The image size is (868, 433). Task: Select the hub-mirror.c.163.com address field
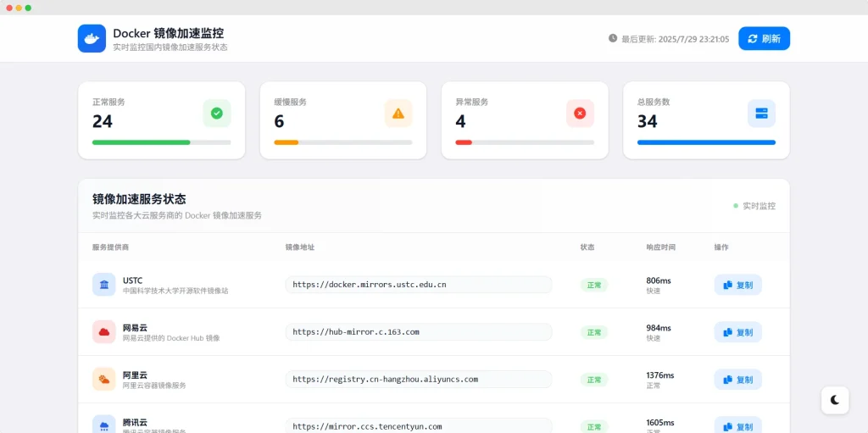click(x=419, y=331)
